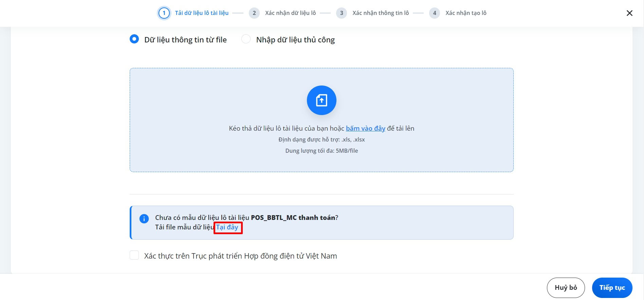The width and height of the screenshot is (644, 300).
Task: Click the blue info icon in the notice
Action: coord(144,219)
